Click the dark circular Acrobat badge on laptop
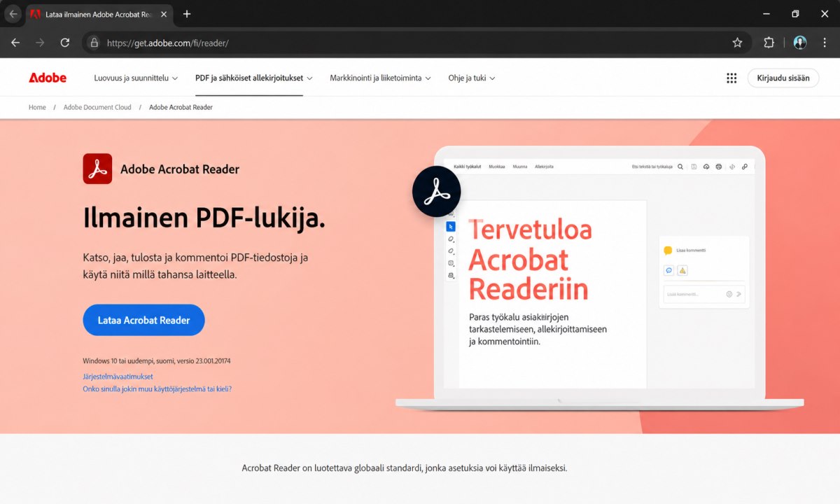The image size is (840, 504). point(436,192)
